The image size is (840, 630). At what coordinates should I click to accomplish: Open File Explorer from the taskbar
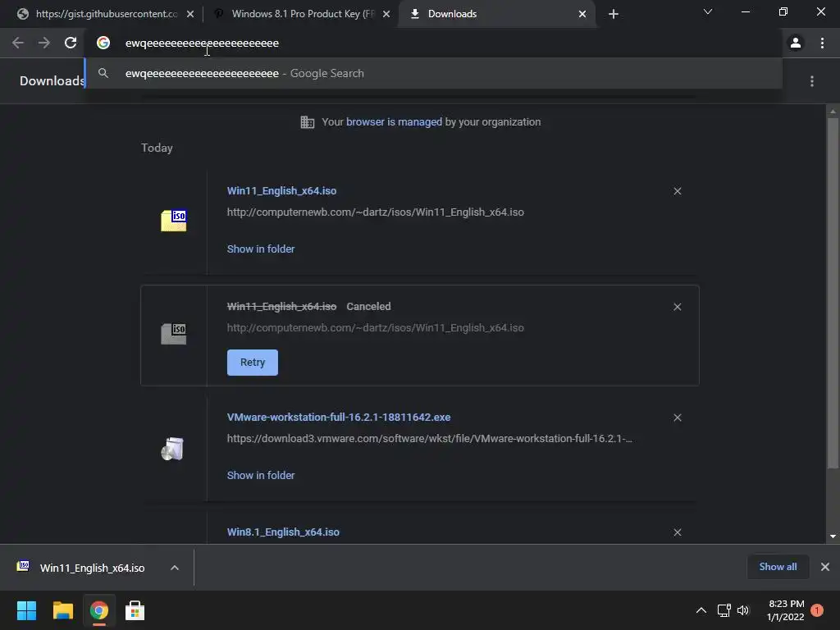62,610
